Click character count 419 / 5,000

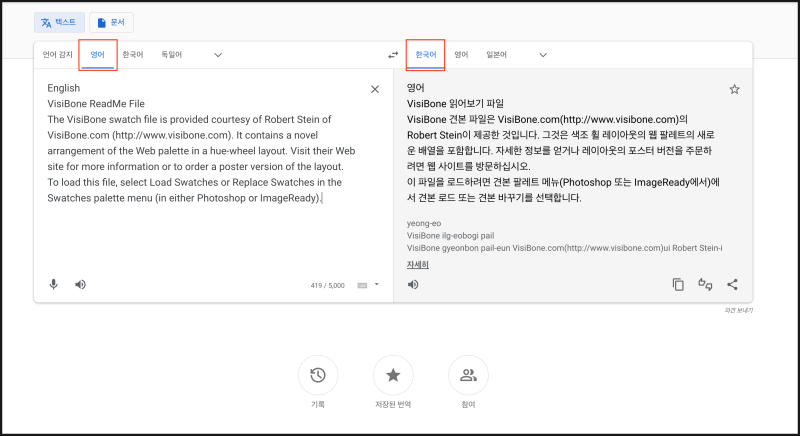pos(328,286)
